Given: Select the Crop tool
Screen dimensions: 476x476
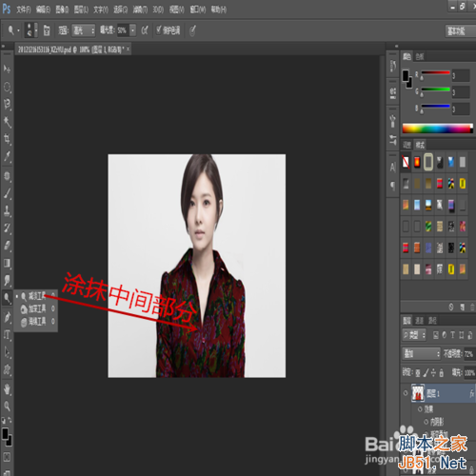Looking at the screenshot, I should 7,139.
